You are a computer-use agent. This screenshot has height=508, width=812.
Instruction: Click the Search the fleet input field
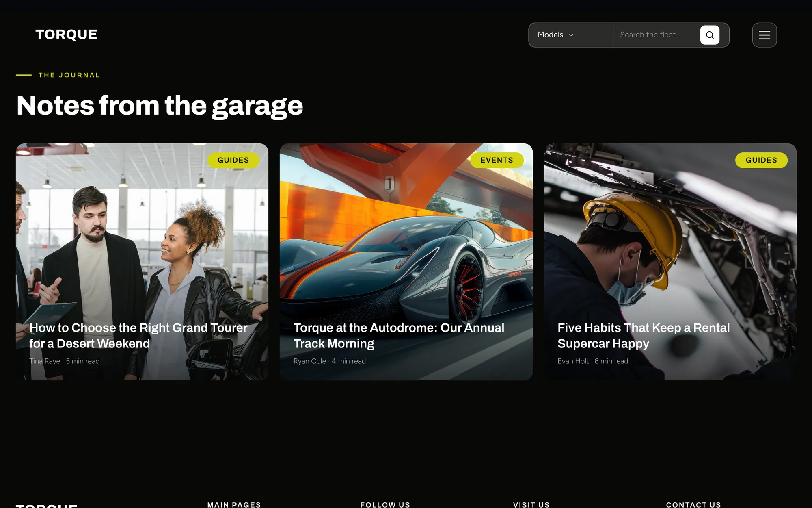[x=656, y=35]
